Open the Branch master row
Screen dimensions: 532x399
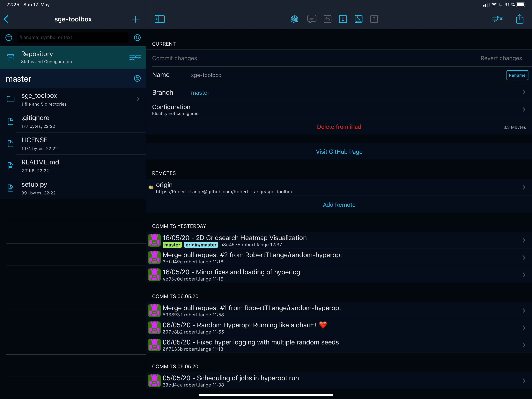click(339, 92)
